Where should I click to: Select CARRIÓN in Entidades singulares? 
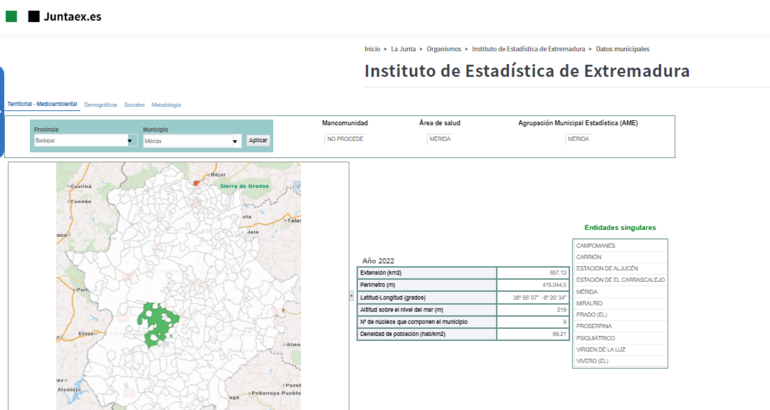pos(620,257)
